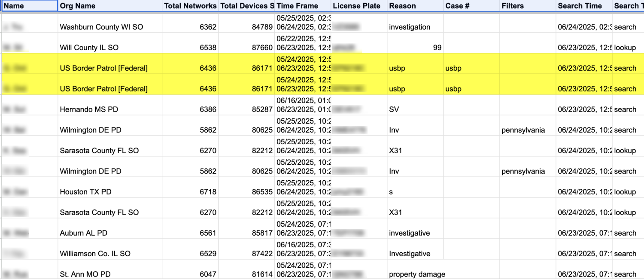Select the 'investigation' reason in Washburn row
This screenshot has height=279, width=644.
click(x=415, y=23)
